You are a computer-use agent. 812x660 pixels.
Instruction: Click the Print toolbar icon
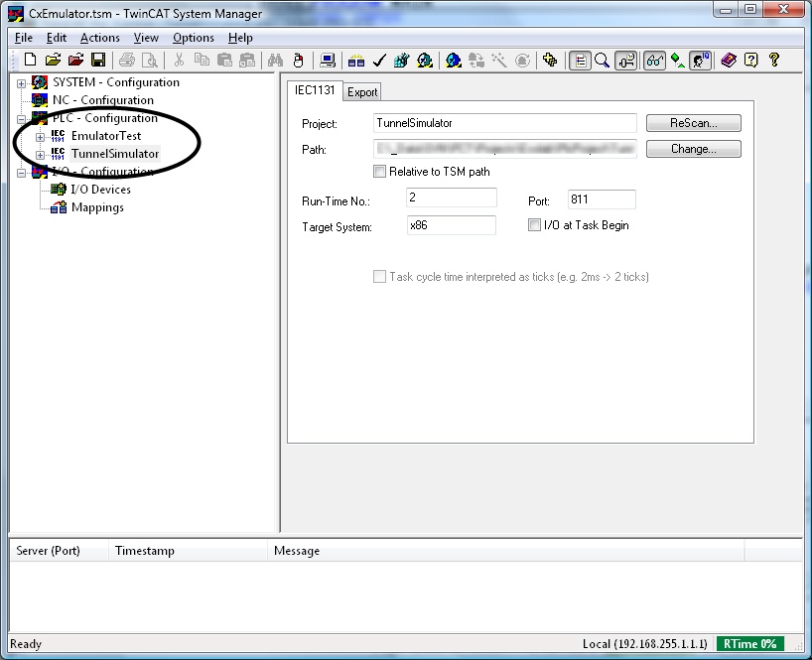127,61
